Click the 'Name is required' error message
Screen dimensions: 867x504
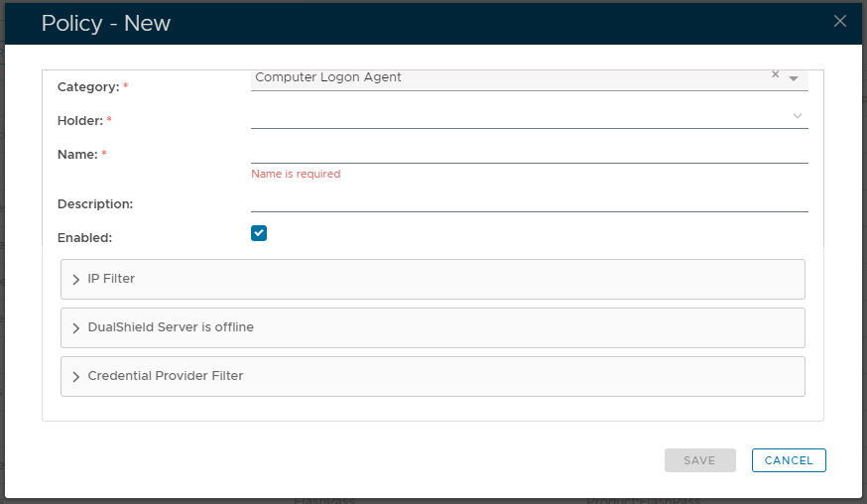(x=296, y=174)
